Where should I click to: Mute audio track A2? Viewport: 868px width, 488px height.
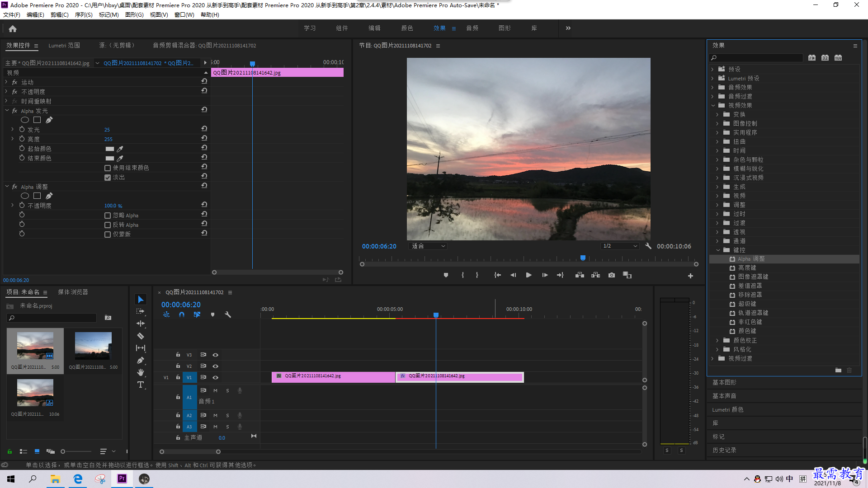[215, 415]
